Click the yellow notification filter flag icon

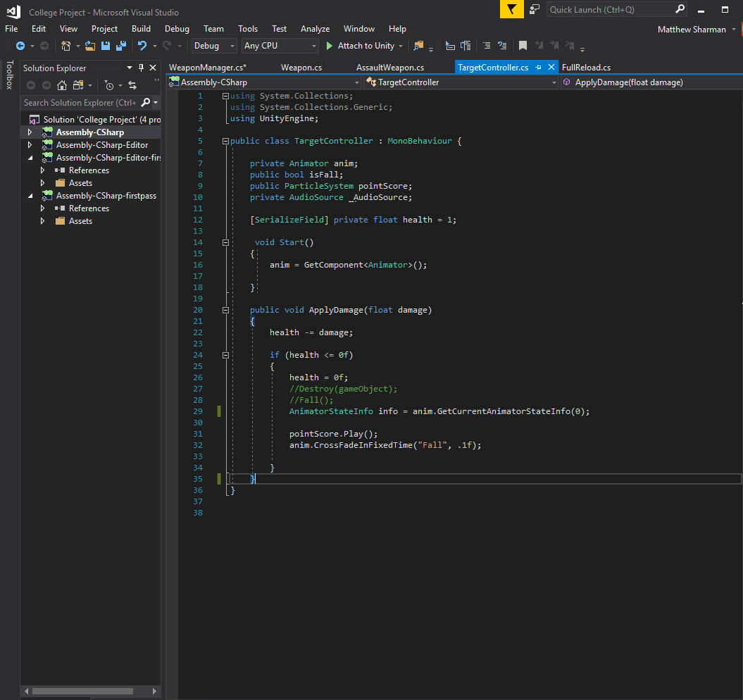click(x=512, y=9)
